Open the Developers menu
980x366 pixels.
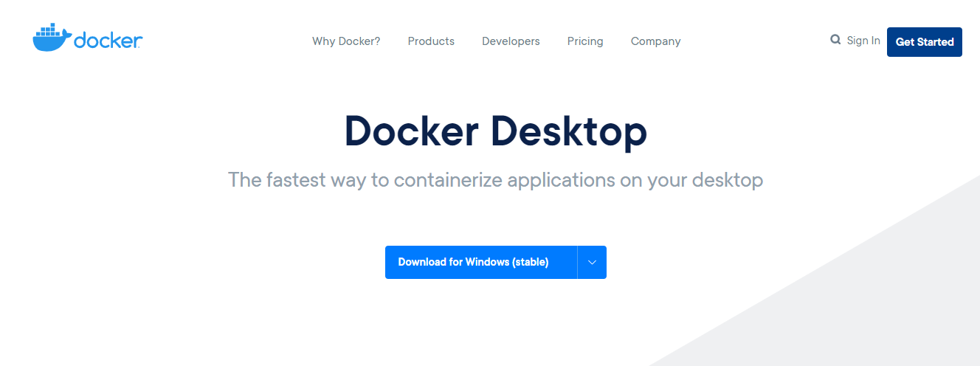click(511, 41)
